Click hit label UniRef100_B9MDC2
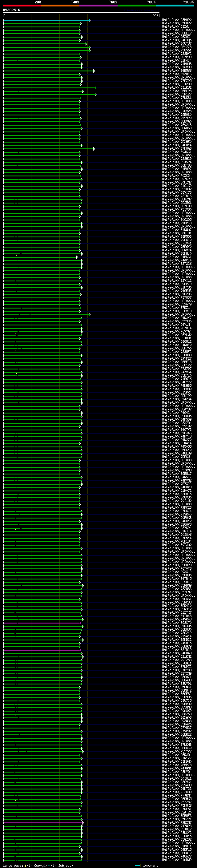The height and width of the screenshot is (868, 197). point(177,640)
